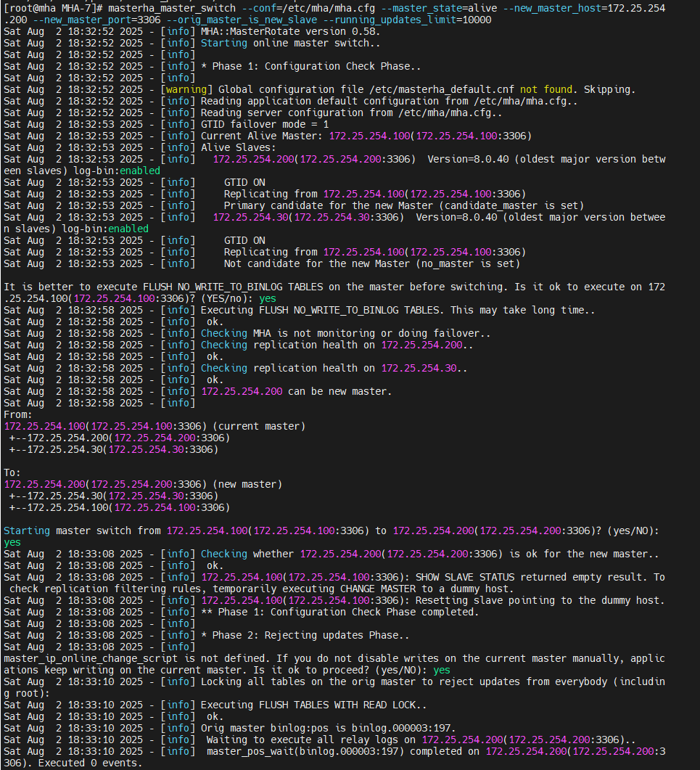Click 'Executing FLUSH NO_WRITE_TO_BINLOG TABLES' line
The width and height of the screenshot is (700, 770).
(x=398, y=311)
